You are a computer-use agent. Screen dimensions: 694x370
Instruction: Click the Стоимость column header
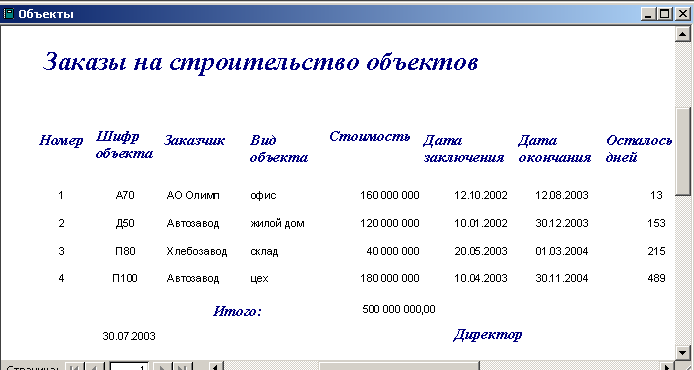[x=370, y=136]
